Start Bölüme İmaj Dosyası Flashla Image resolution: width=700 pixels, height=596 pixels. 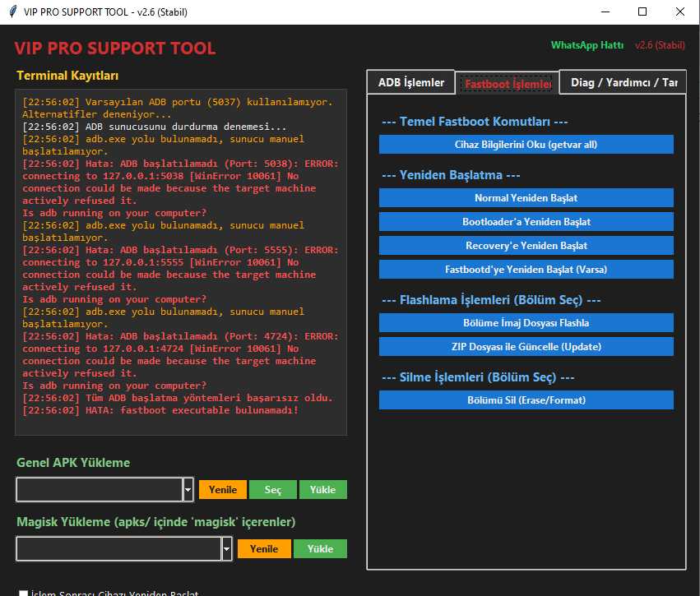point(526,322)
